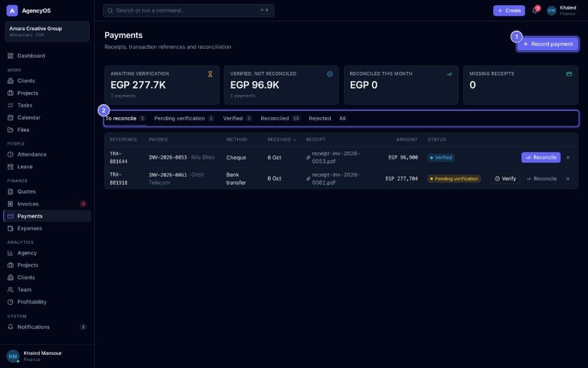
Task: Open the Leave page
Action: (47, 167)
